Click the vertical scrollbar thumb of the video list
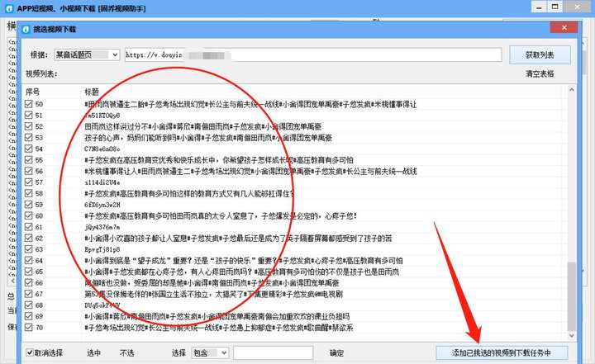The height and width of the screenshot is (364, 595). (x=572, y=295)
